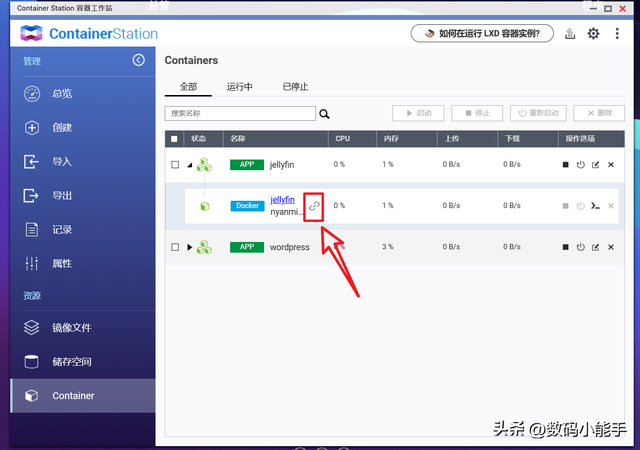The image size is (640, 450).
Task: Open the three-dot more menu
Action: click(x=617, y=33)
